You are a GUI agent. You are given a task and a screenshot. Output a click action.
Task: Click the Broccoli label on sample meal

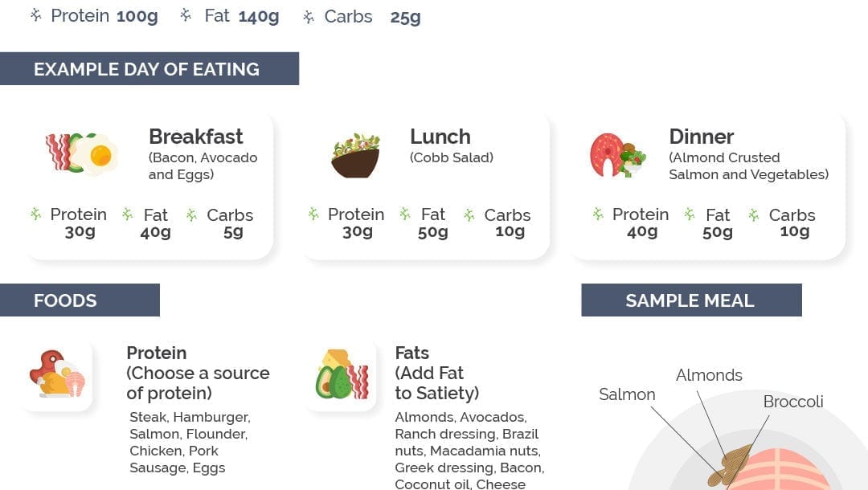tap(793, 402)
